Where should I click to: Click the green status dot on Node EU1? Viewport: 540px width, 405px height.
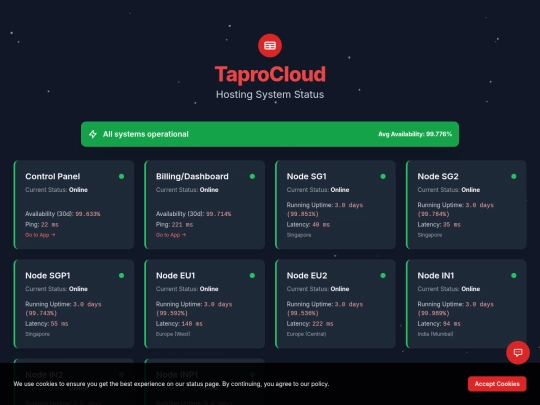[252, 276]
